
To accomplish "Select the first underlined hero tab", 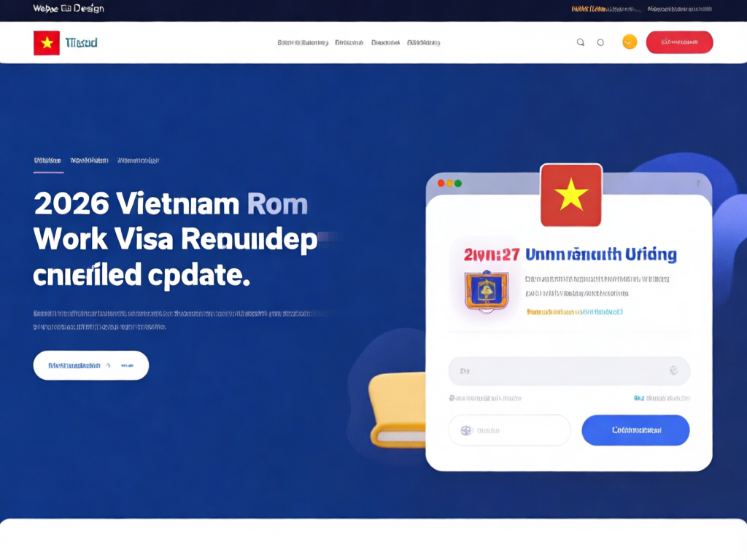I will (x=47, y=160).
